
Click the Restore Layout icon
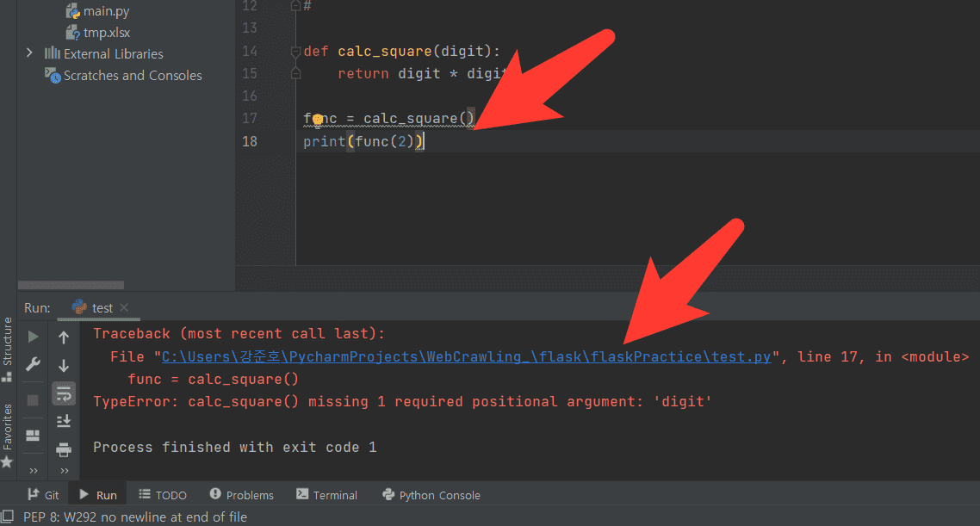coord(33,435)
